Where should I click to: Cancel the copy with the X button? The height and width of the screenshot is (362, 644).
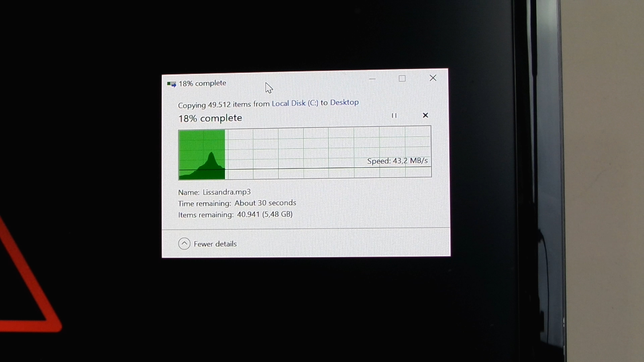coord(425,115)
